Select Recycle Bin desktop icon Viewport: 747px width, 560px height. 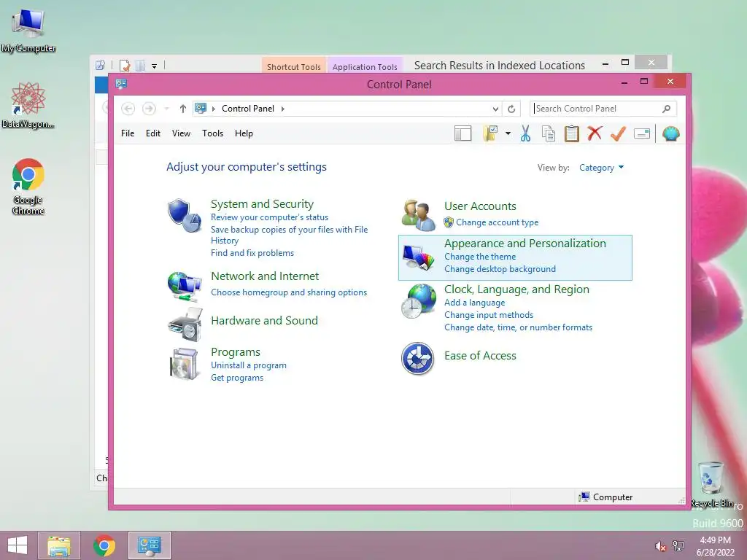coord(711,485)
